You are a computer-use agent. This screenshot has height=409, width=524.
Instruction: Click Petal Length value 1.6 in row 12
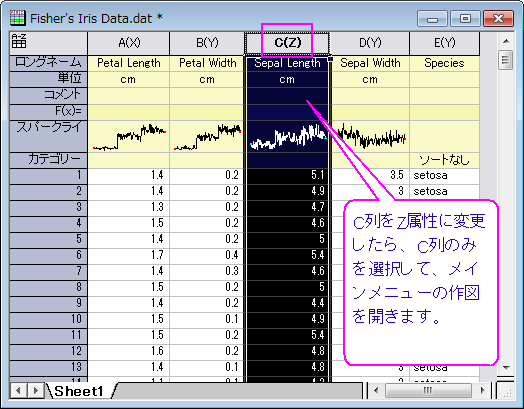[x=129, y=351]
